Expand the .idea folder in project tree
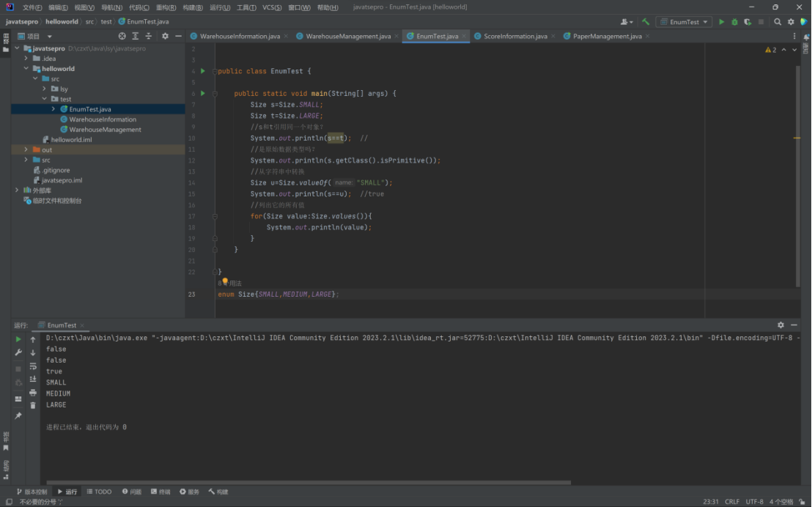The width and height of the screenshot is (812, 507). click(x=26, y=59)
